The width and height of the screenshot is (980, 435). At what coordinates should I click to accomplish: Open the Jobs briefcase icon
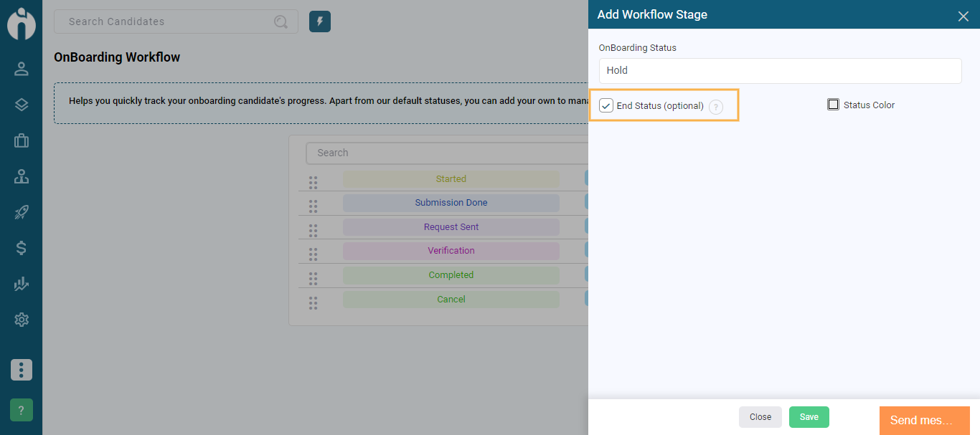click(21, 140)
